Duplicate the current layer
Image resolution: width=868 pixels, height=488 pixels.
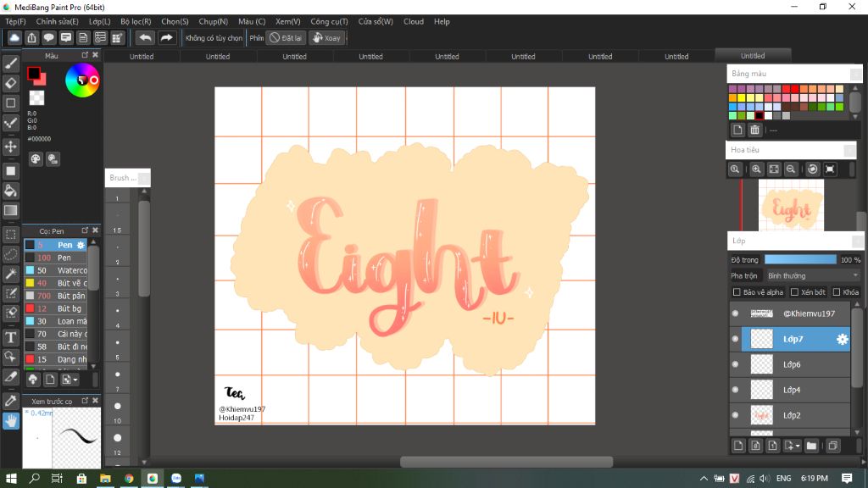pos(832,446)
